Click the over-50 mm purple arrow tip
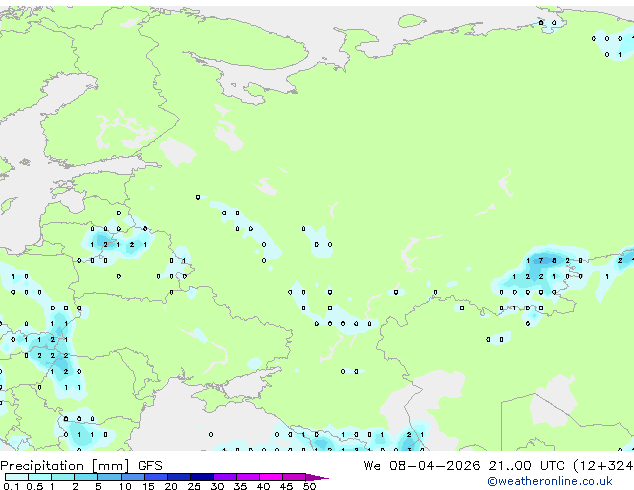Screen dimensions: 634x490 pyautogui.click(x=317, y=478)
